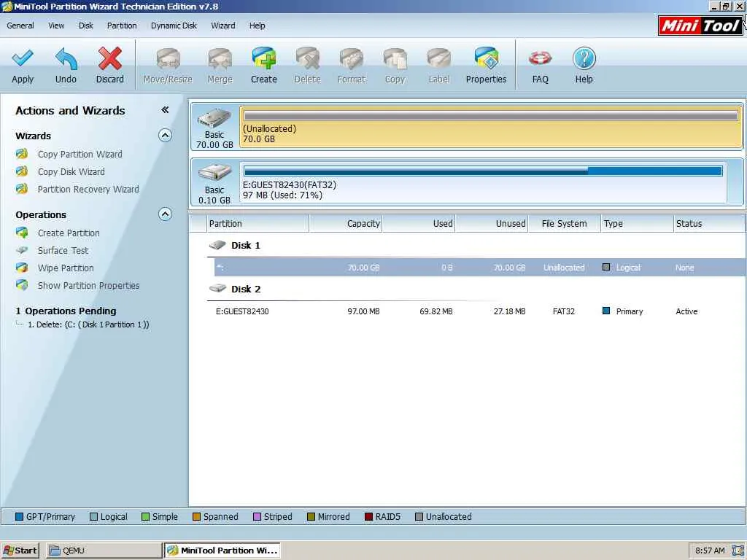This screenshot has height=560, width=747.
Task: Click the Wipe Partition sidebar icon
Action: (21, 268)
